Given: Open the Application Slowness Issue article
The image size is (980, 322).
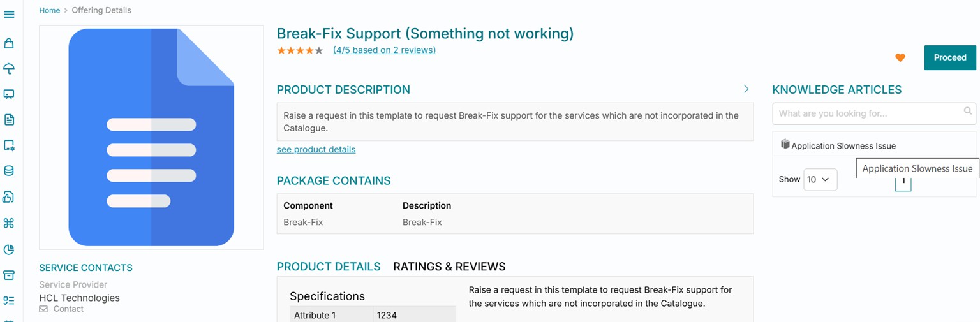Looking at the screenshot, I should click(x=843, y=146).
